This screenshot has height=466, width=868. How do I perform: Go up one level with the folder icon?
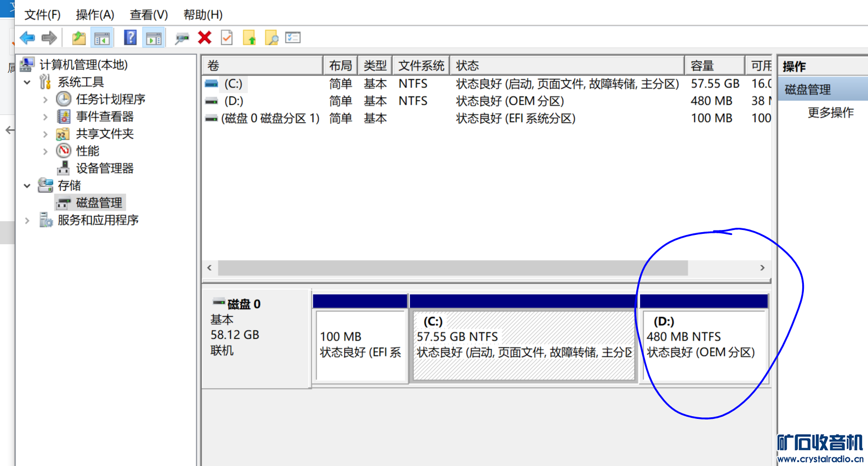pyautogui.click(x=79, y=38)
